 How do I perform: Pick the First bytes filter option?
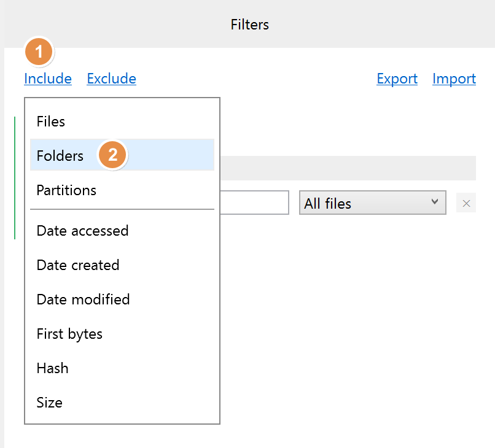click(122, 334)
